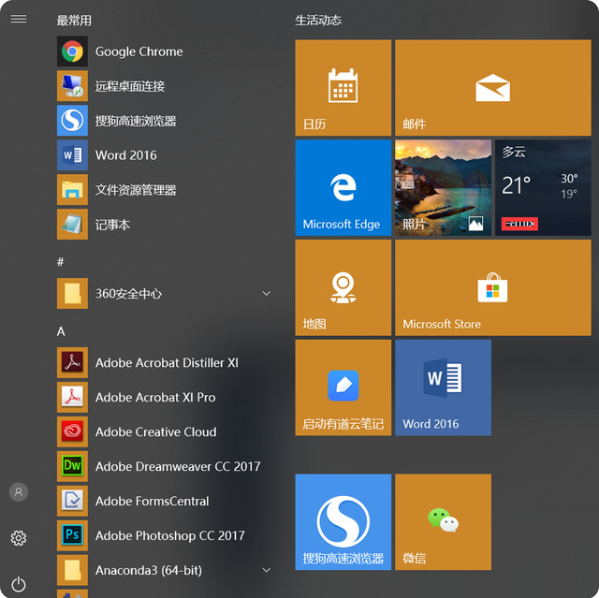Click the Microsoft Edge tile
The width and height of the screenshot is (599, 598).
pos(343,188)
